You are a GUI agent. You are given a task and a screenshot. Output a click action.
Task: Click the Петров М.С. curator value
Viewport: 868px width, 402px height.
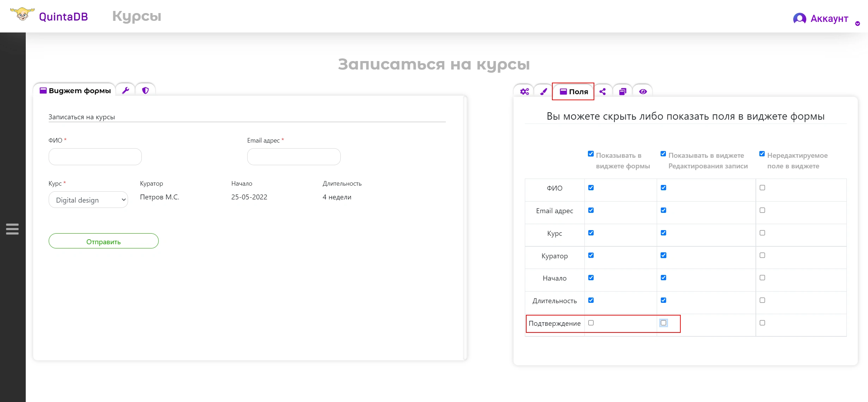point(159,197)
